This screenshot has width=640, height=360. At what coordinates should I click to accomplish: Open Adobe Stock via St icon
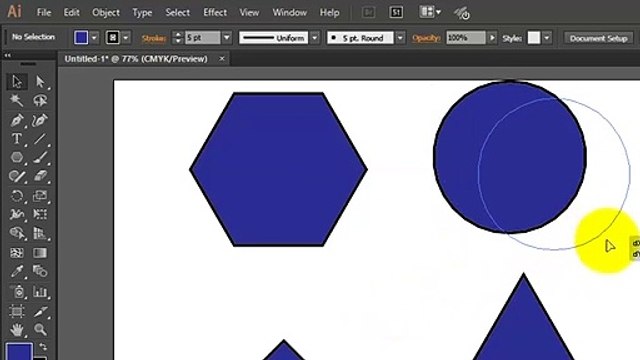pyautogui.click(x=396, y=12)
